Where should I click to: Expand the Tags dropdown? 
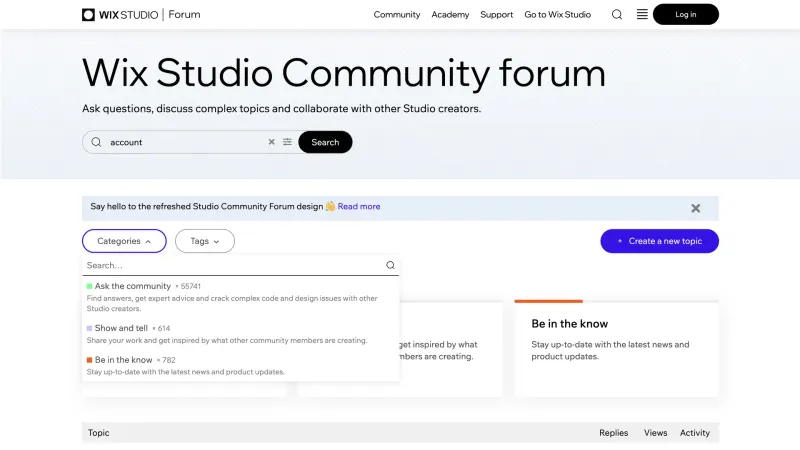pos(205,241)
